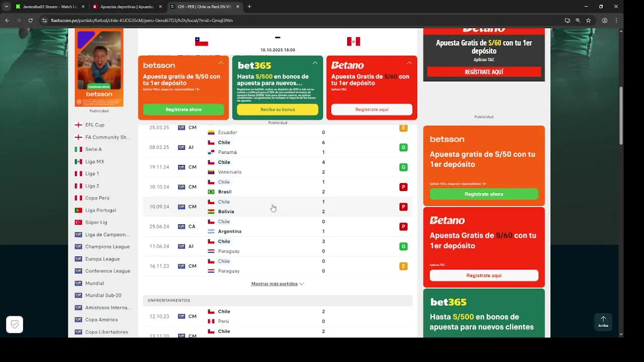Bookmark this page with the star icon
The image size is (644, 362).
pos(588,21)
